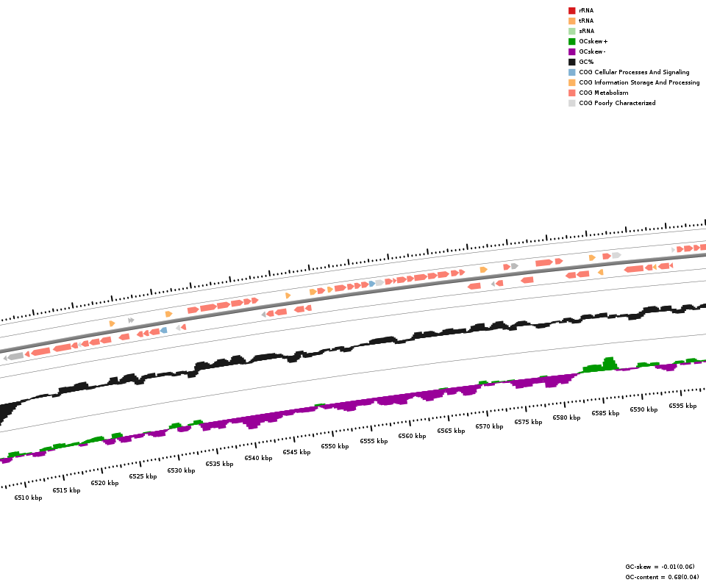Jump to the 6595 kbp position label
This screenshot has height=588, width=706.
point(682,406)
